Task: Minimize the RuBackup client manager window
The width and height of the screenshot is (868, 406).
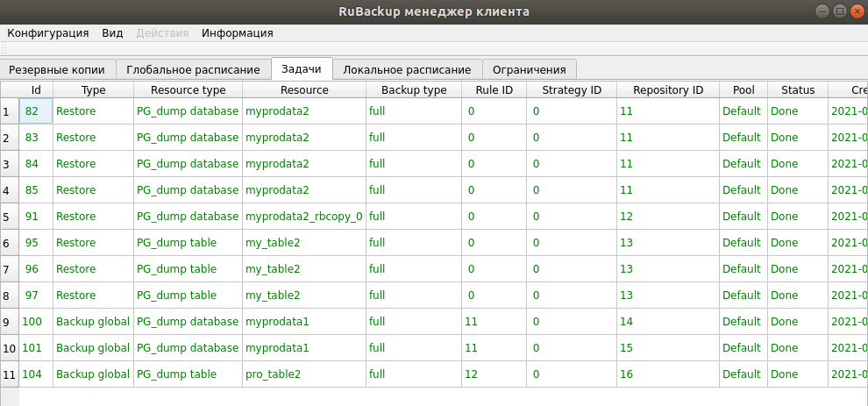Action: coord(822,11)
